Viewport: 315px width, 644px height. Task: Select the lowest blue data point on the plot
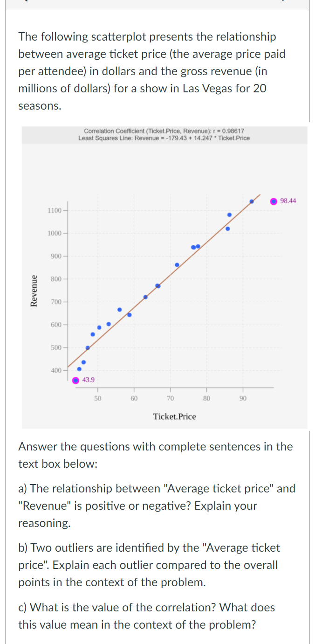(79, 369)
